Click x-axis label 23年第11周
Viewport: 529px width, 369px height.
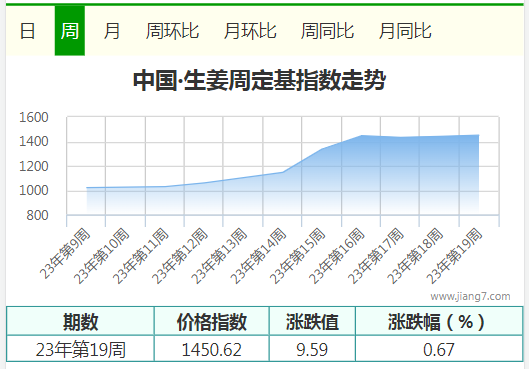[141, 256]
